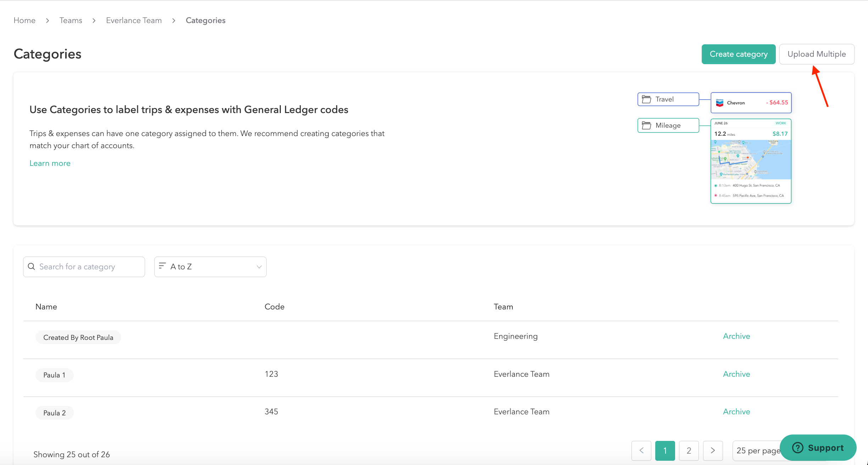The height and width of the screenshot is (465, 868).
Task: Click Create category button
Action: coord(738,54)
